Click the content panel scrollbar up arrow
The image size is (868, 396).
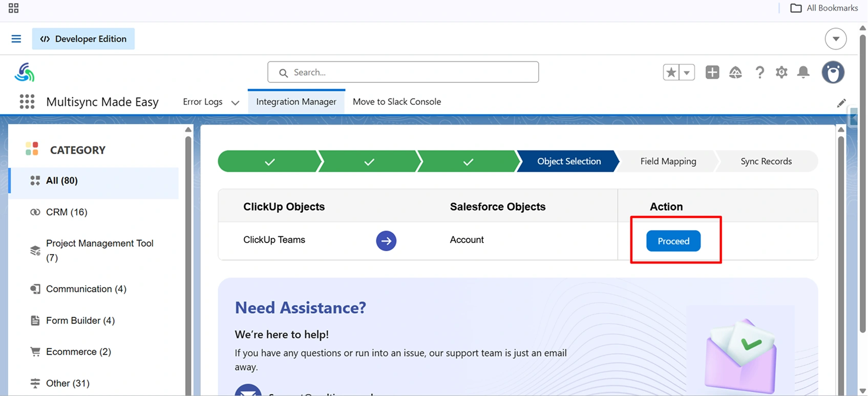841,130
